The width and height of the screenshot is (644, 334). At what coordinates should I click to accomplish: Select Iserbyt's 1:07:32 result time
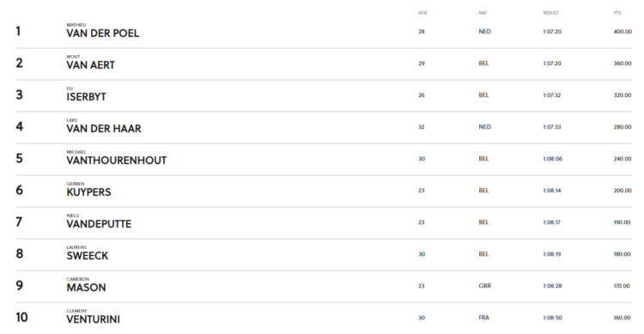coord(552,95)
